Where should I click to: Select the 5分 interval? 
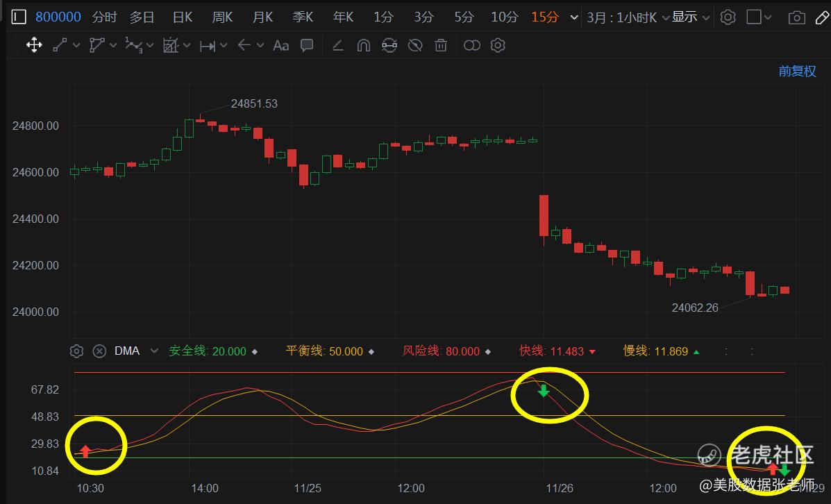coord(464,17)
